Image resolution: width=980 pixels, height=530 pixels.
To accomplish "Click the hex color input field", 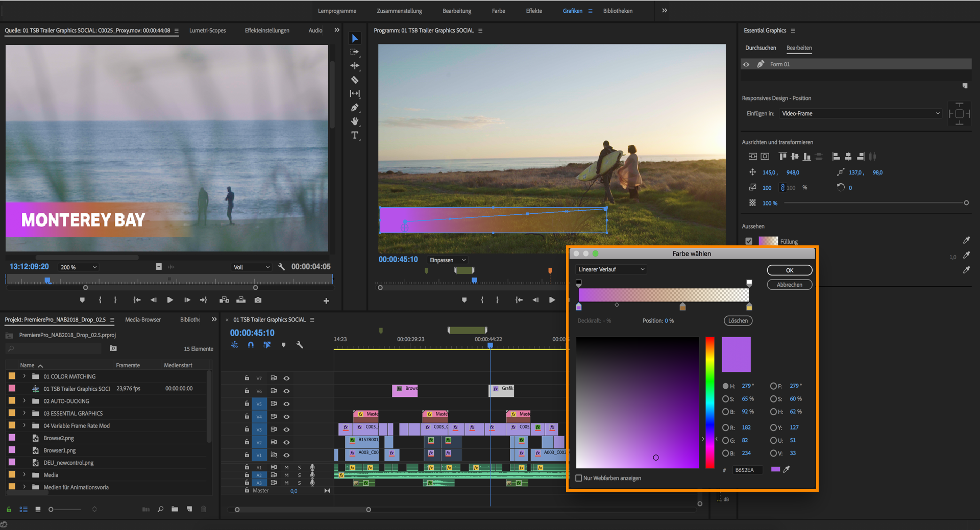I will 747,470.
